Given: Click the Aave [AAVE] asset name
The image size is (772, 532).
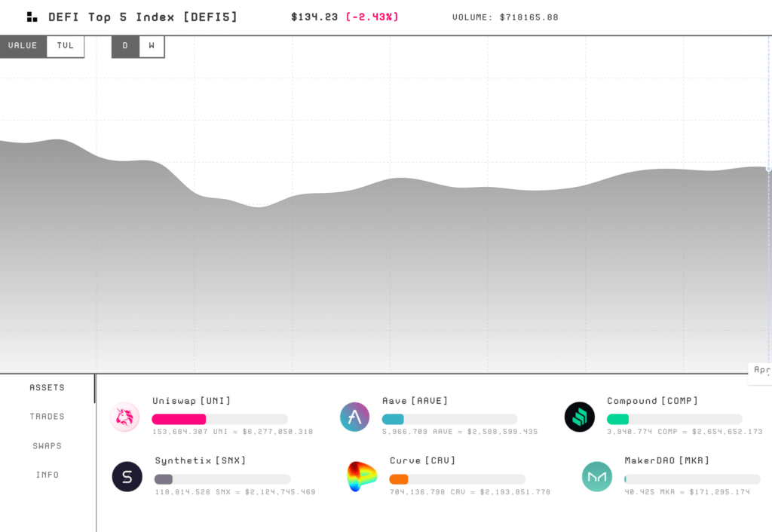Looking at the screenshot, I should tap(415, 401).
